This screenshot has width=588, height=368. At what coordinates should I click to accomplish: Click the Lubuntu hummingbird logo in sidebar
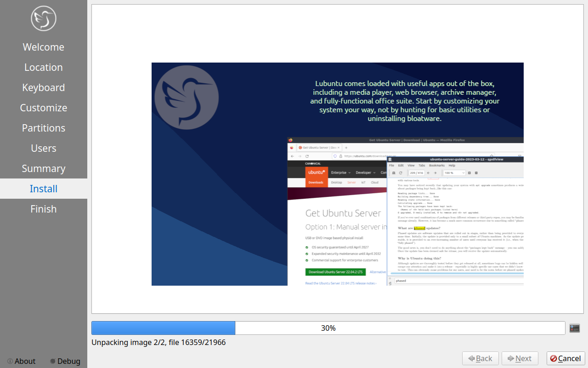coord(44,18)
